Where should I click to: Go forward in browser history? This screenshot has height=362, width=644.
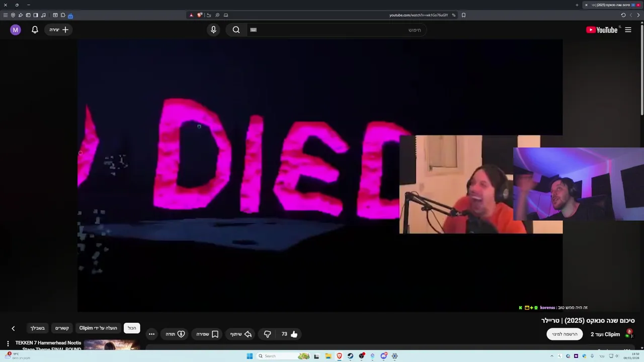coord(631,15)
